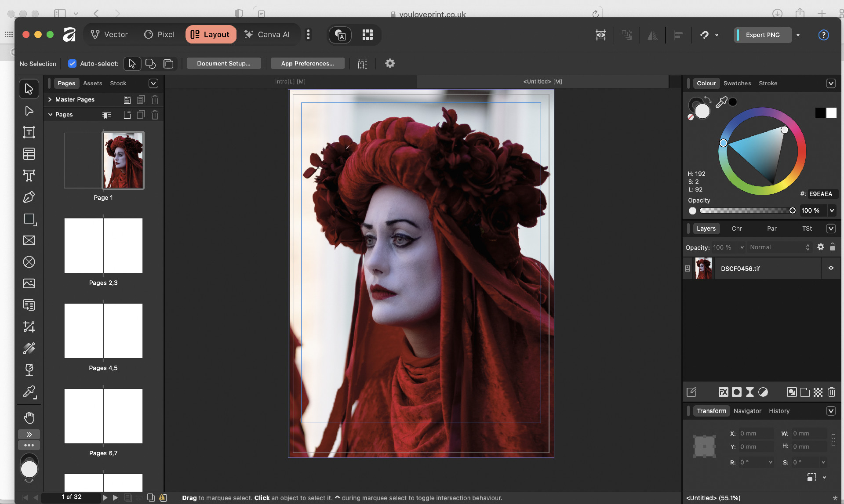Screen dimensions: 844x504
Task: Toggle the layer lock icon
Action: [832, 247]
